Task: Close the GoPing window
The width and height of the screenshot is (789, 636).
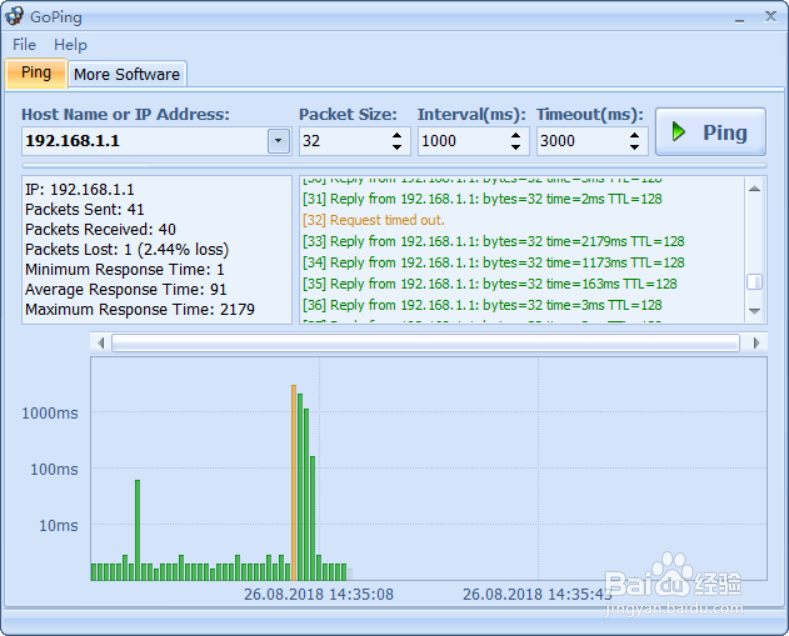Action: [770, 17]
